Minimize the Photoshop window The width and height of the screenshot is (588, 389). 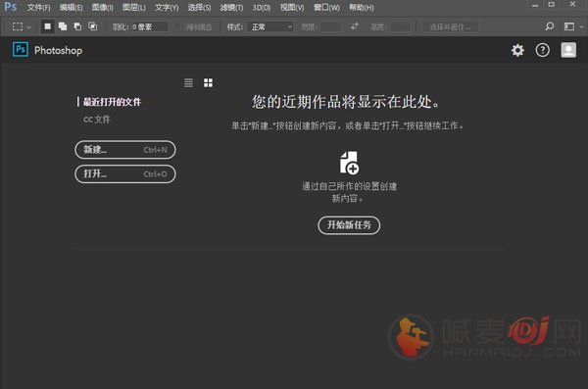[535, 5]
